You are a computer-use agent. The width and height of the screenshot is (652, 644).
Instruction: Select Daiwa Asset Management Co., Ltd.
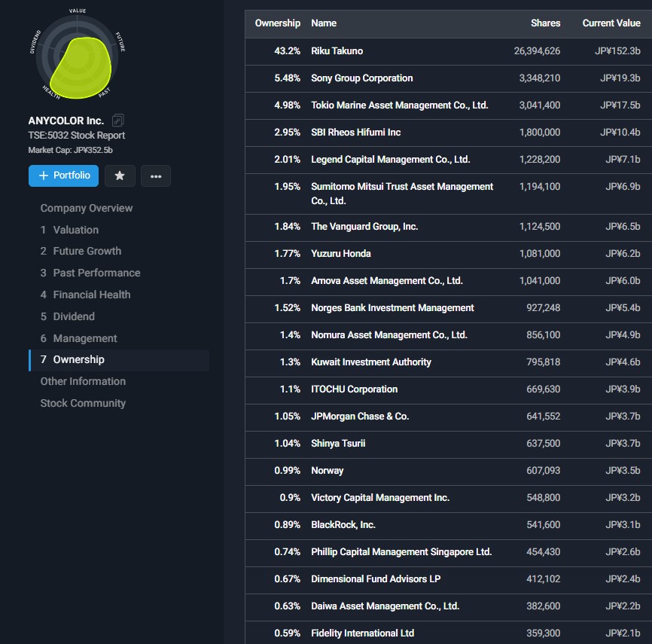click(x=385, y=606)
